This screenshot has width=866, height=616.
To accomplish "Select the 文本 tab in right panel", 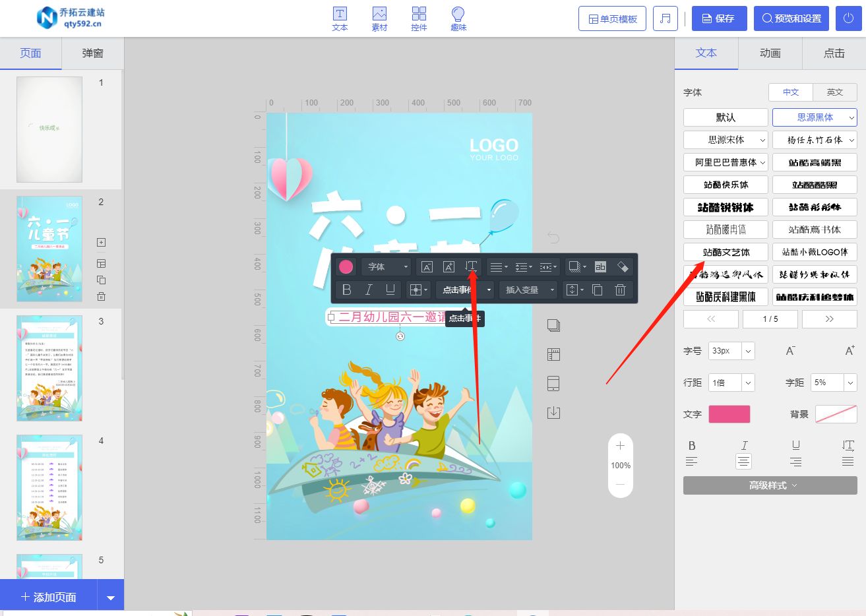I will 706,53.
